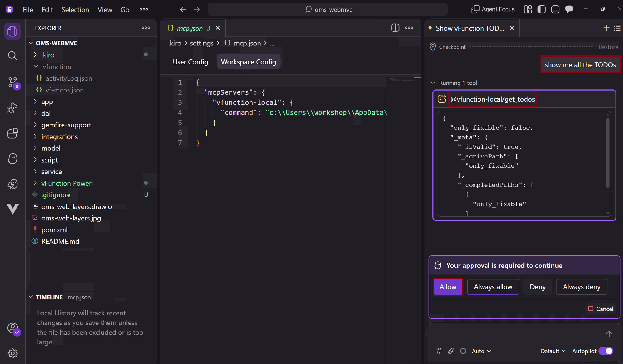This screenshot has width=623, height=364.
Task: Open the Run and Debug view
Action: 12,108
